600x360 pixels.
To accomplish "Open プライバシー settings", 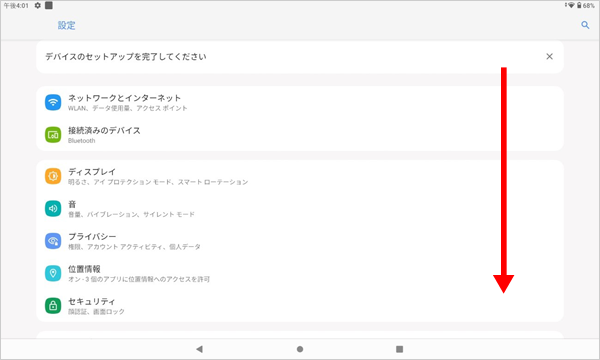I will coord(300,241).
